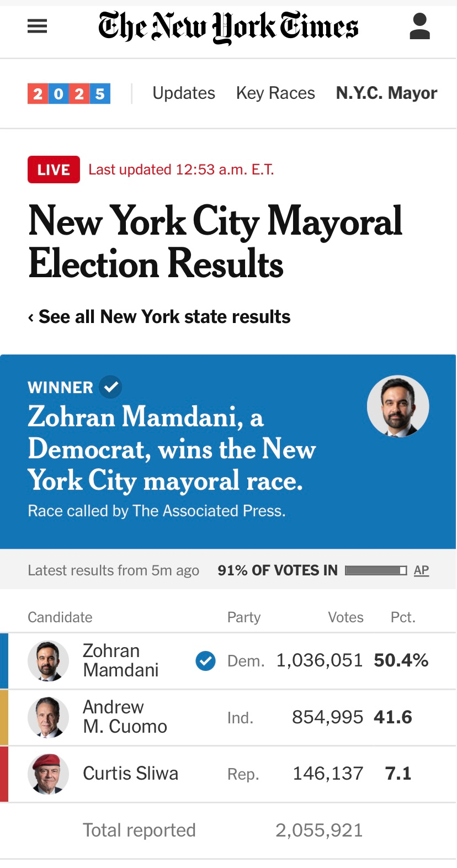
Task: Click Andrew Cuomo's avatar photo
Action: (x=48, y=717)
